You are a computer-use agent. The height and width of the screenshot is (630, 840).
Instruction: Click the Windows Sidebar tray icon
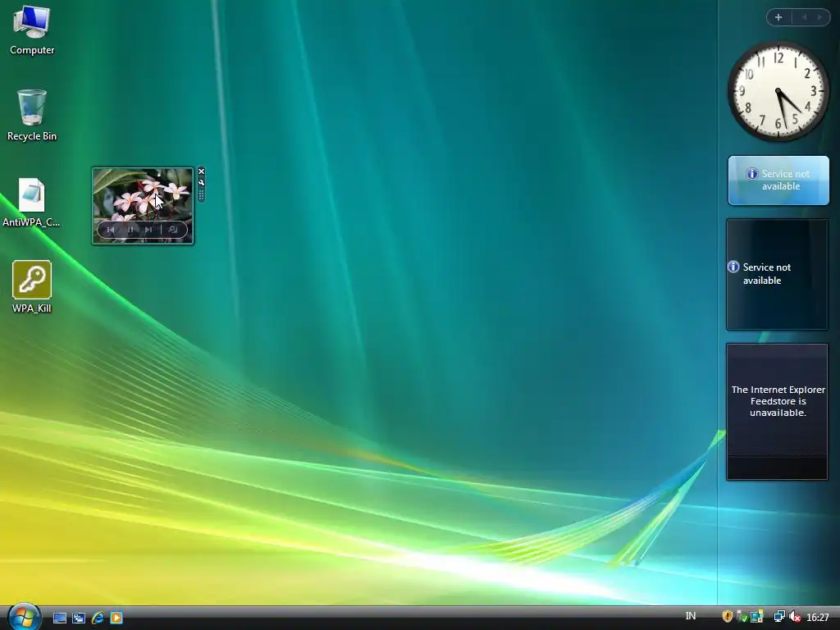pos(757,617)
